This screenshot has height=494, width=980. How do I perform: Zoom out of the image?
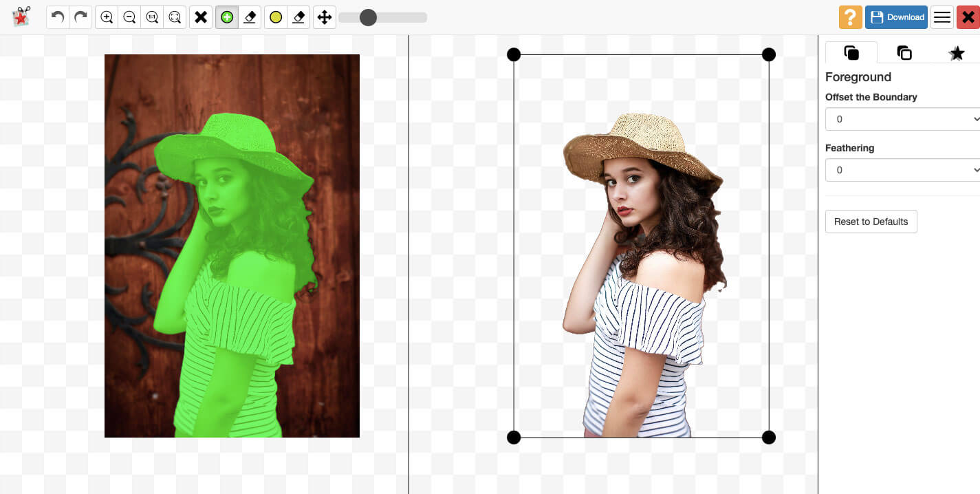click(129, 17)
